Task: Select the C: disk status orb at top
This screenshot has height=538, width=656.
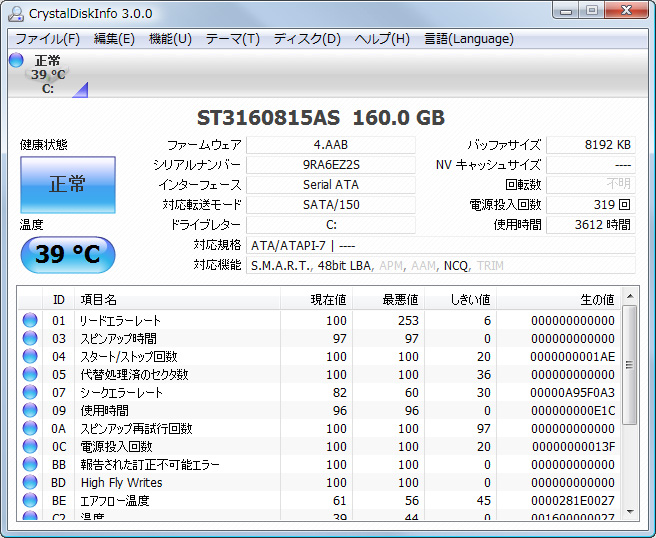Action: point(16,60)
